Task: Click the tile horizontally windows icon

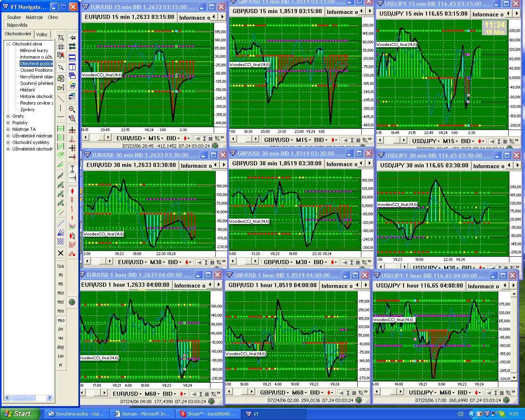Action: pos(72,57)
